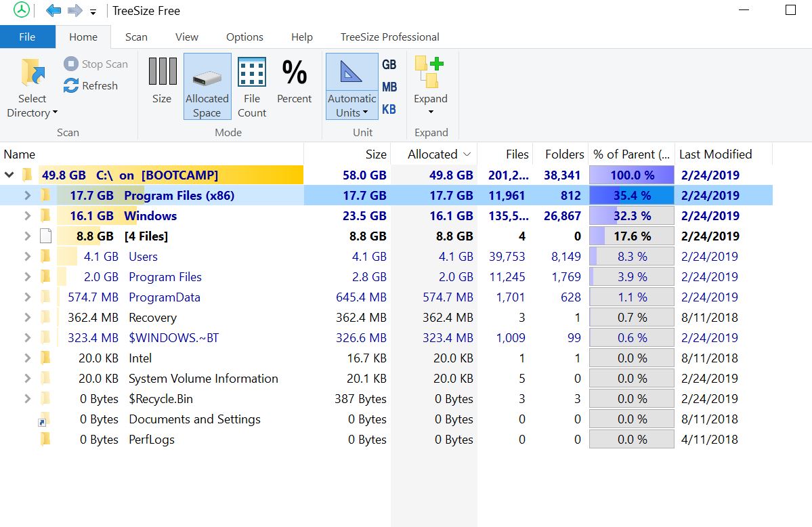Open the Select Directory dropdown arrow
The height and width of the screenshot is (527, 812).
click(55, 112)
